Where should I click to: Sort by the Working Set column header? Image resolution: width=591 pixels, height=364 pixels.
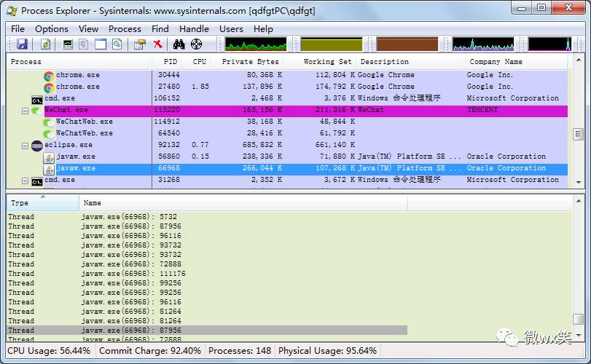(320, 62)
